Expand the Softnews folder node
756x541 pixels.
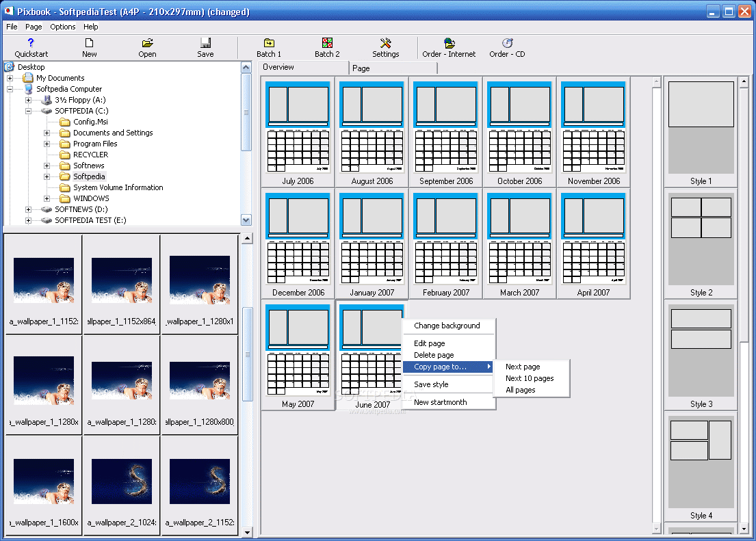click(x=47, y=166)
